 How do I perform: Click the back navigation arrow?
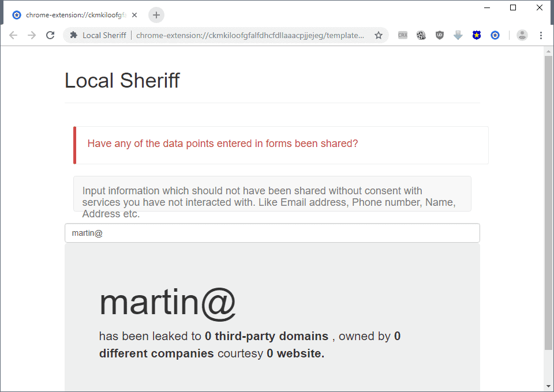(x=13, y=35)
